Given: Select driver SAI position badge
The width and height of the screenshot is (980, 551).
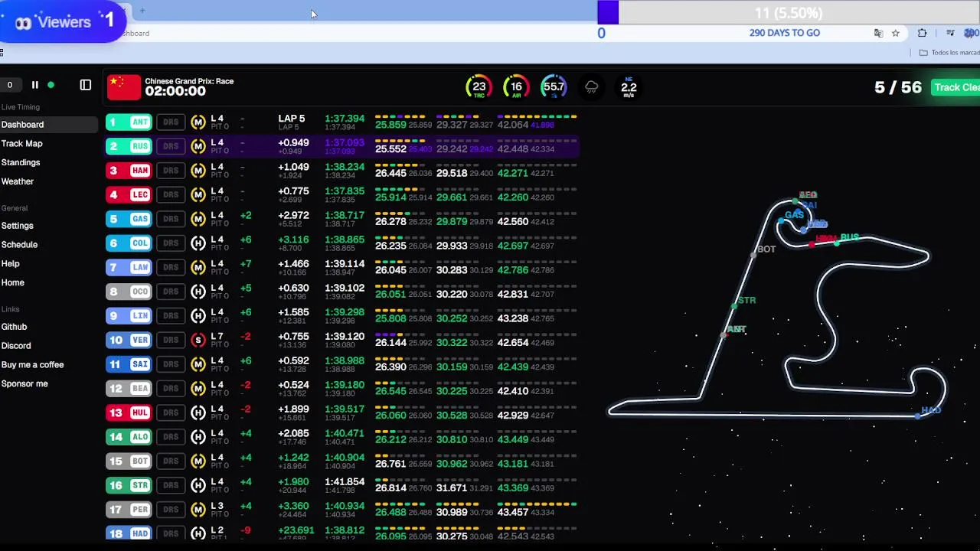Looking at the screenshot, I should (x=129, y=364).
